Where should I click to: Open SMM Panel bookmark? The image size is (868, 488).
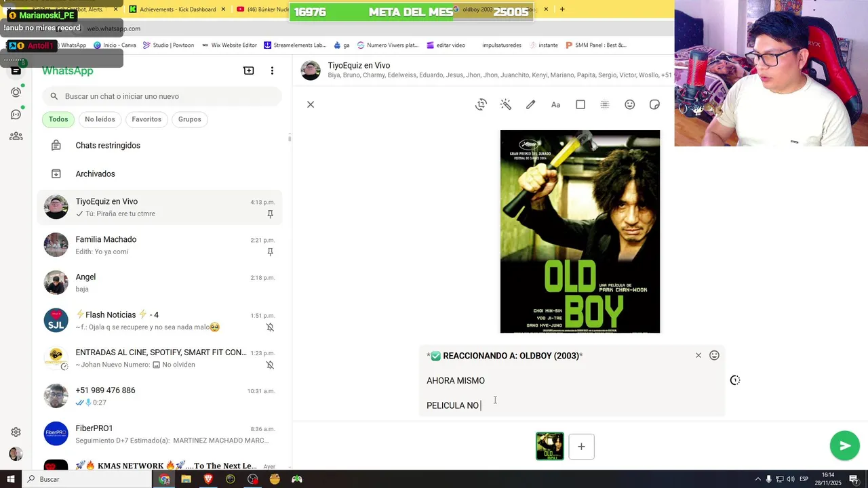click(x=595, y=45)
